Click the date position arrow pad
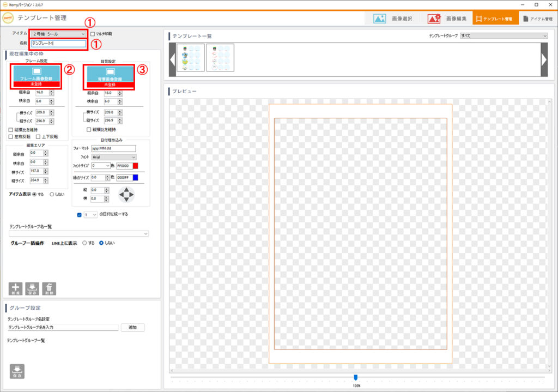Image resolution: width=558 pixels, height=392 pixels. [x=126, y=195]
